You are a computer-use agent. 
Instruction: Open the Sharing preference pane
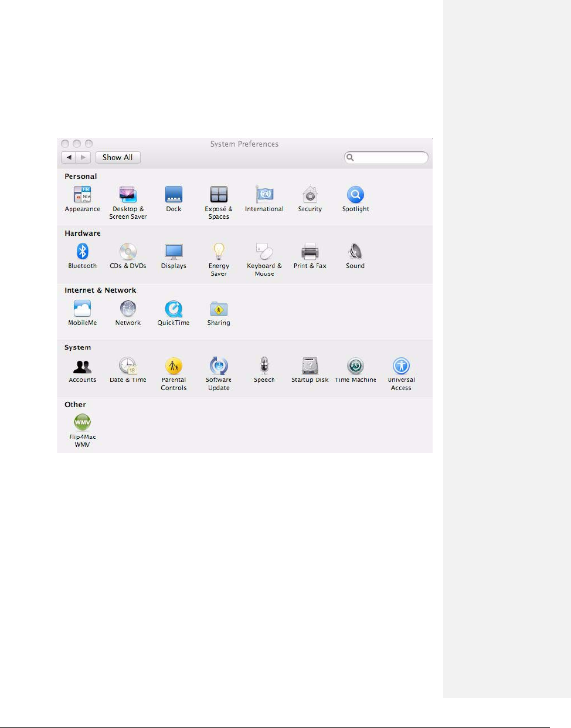(x=219, y=309)
